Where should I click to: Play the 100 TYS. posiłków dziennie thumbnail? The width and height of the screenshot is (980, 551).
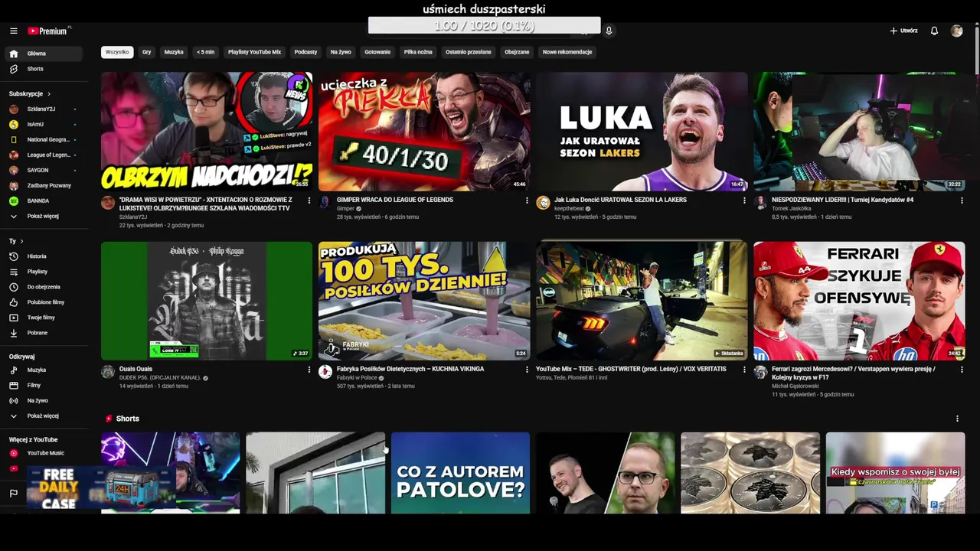(x=424, y=301)
